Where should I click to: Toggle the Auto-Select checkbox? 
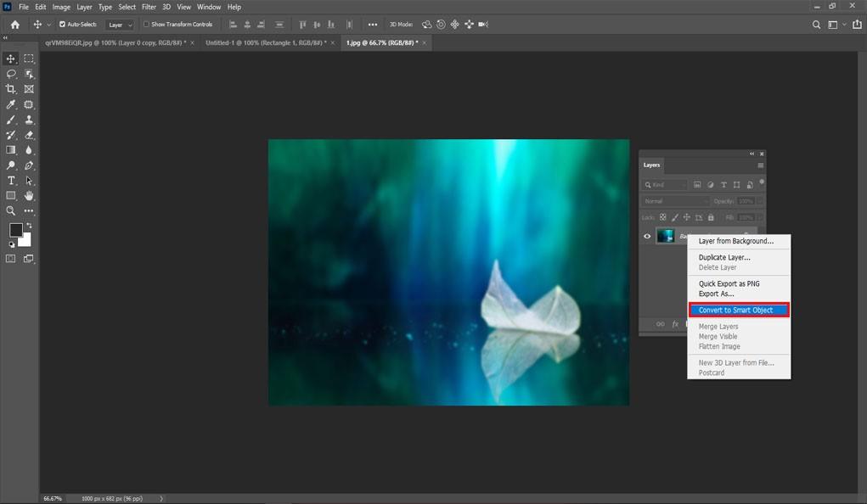(x=63, y=25)
